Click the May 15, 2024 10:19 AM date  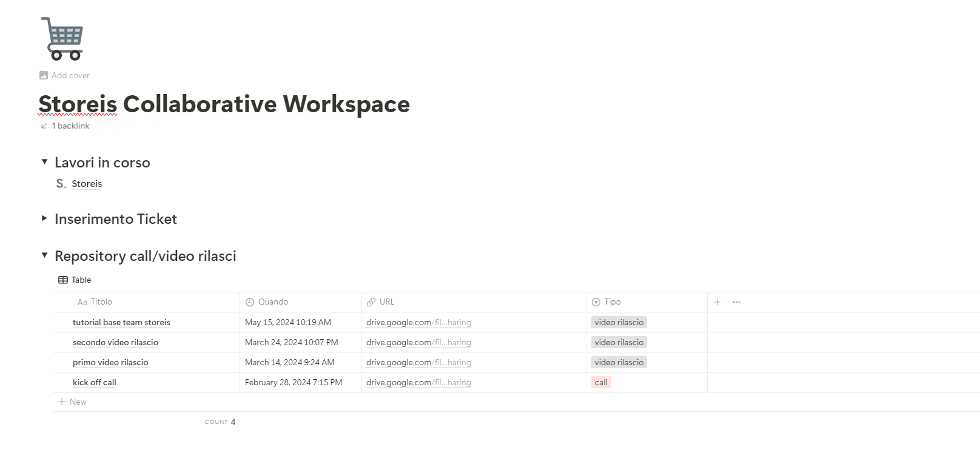[288, 322]
